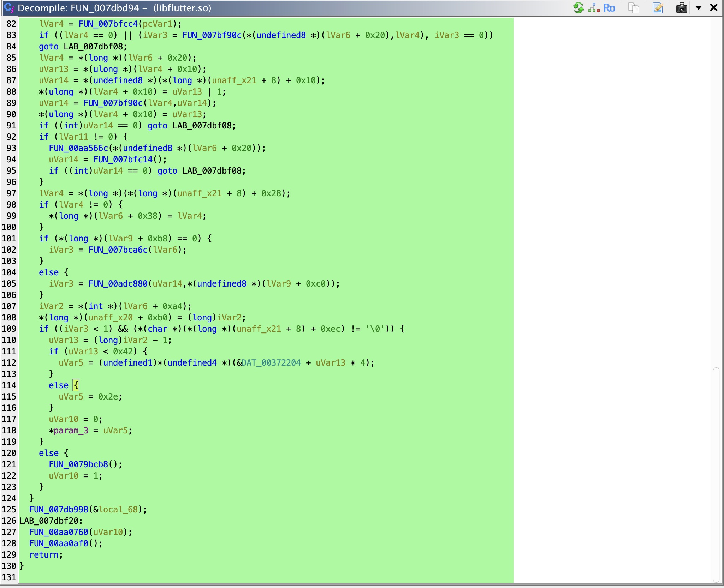Click '0xc0' offset on line 105
724x588 pixels.
coord(316,284)
